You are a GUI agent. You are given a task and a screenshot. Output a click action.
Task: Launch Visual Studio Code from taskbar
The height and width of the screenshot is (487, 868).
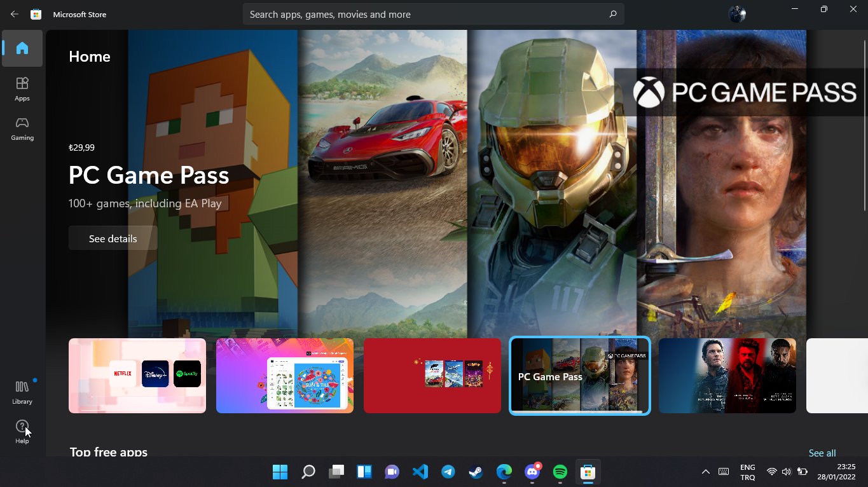coord(420,472)
